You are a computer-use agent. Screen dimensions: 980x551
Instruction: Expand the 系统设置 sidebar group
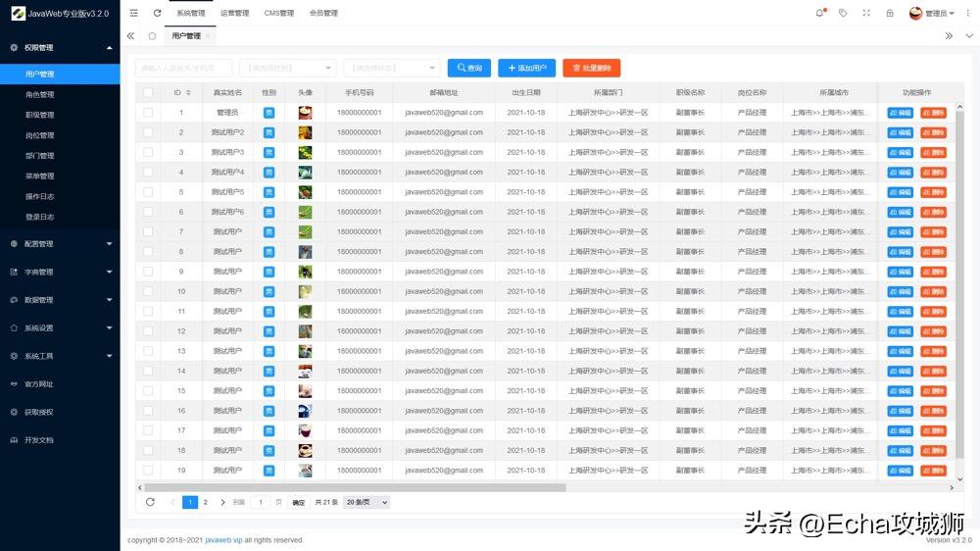tap(60, 327)
